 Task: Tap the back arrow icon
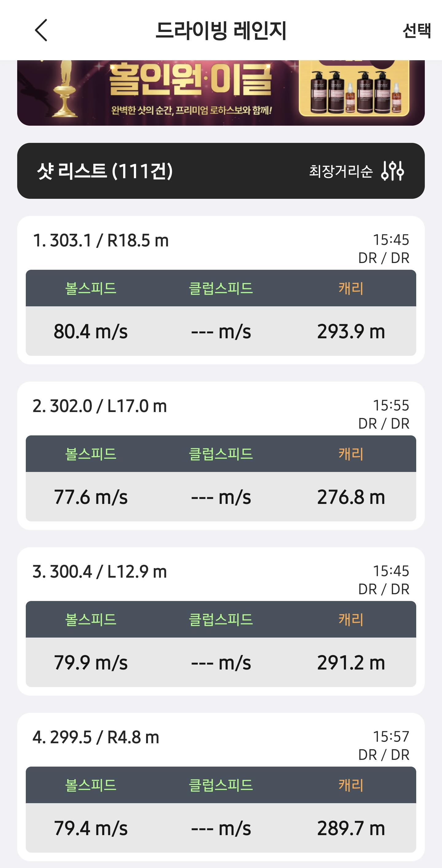click(x=41, y=30)
